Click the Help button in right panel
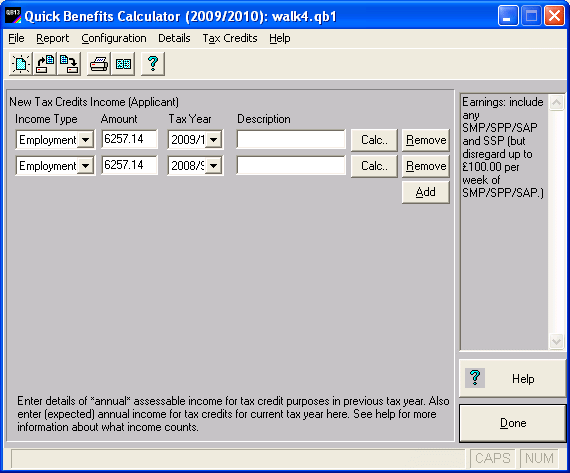The height and width of the screenshot is (473, 570). [512, 378]
